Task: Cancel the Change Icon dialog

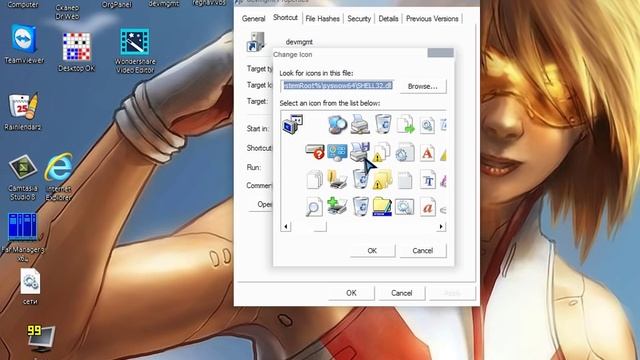Action: [x=422, y=251]
